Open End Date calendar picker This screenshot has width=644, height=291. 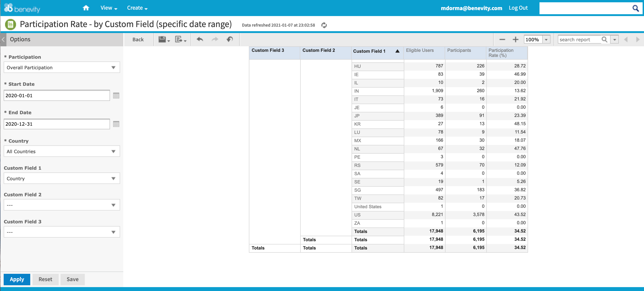(116, 124)
